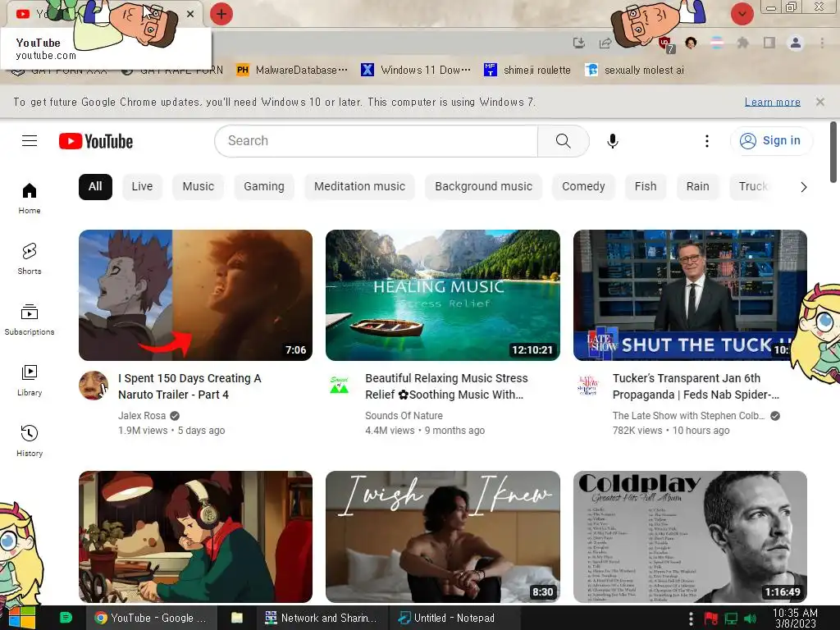Open Library in the sidebar

[30, 380]
